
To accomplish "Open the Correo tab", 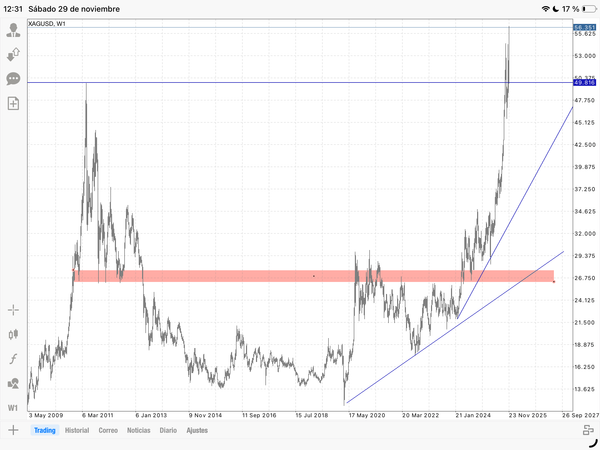I will pos(108,430).
